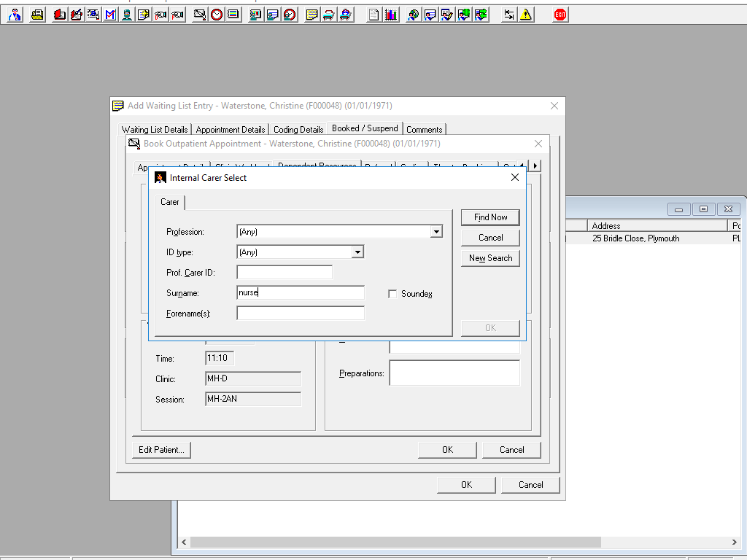Image resolution: width=747 pixels, height=560 pixels.
Task: Click OK in Add Waiting List Entry window
Action: click(466, 485)
